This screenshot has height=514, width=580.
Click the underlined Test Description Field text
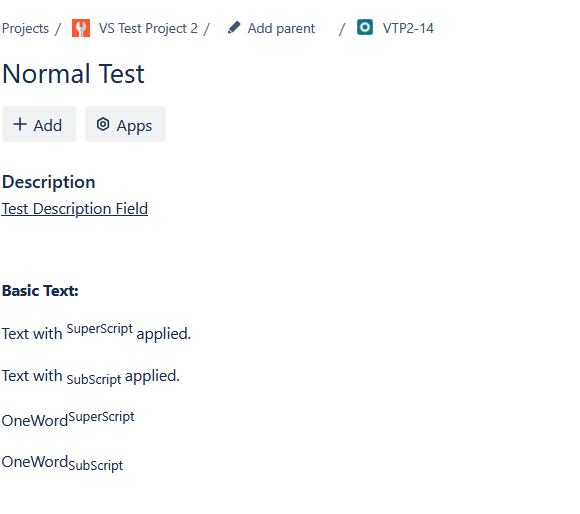[75, 209]
